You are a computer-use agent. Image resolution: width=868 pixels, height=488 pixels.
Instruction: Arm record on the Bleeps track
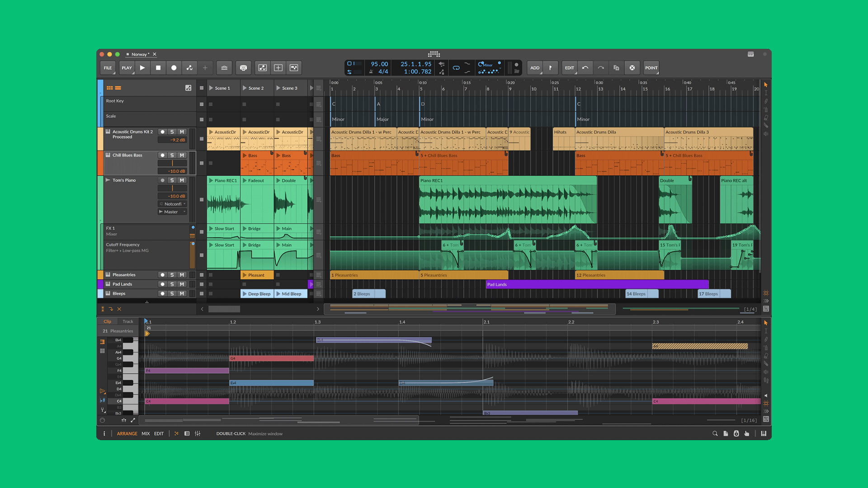pos(162,294)
